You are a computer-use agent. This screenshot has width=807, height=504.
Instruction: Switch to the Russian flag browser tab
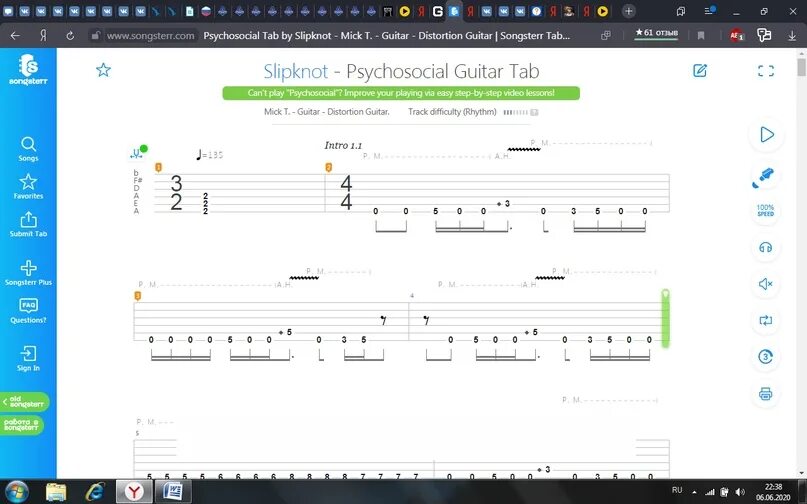pyautogui.click(x=206, y=11)
